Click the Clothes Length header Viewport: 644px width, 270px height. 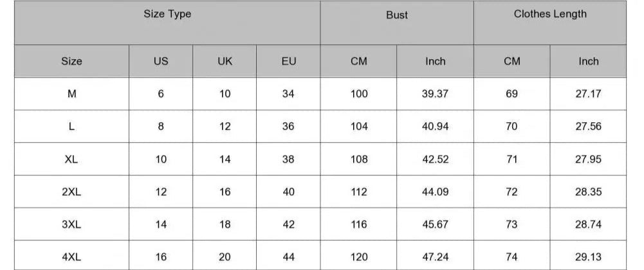(550, 22)
